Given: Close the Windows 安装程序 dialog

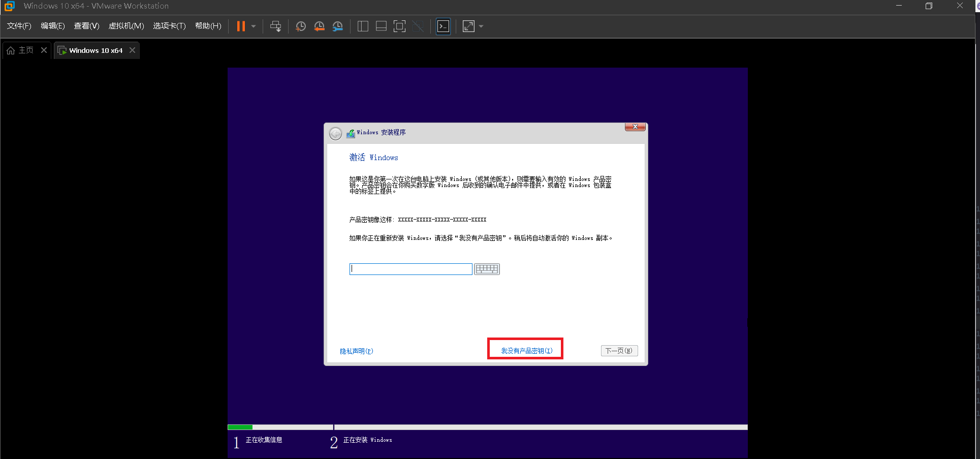Looking at the screenshot, I should [635, 127].
